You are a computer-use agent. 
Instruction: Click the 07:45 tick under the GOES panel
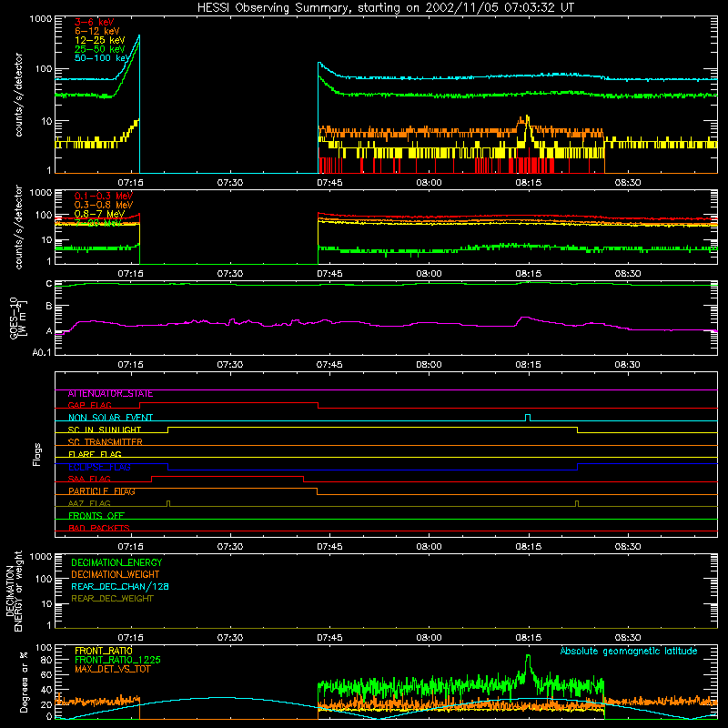(329, 365)
